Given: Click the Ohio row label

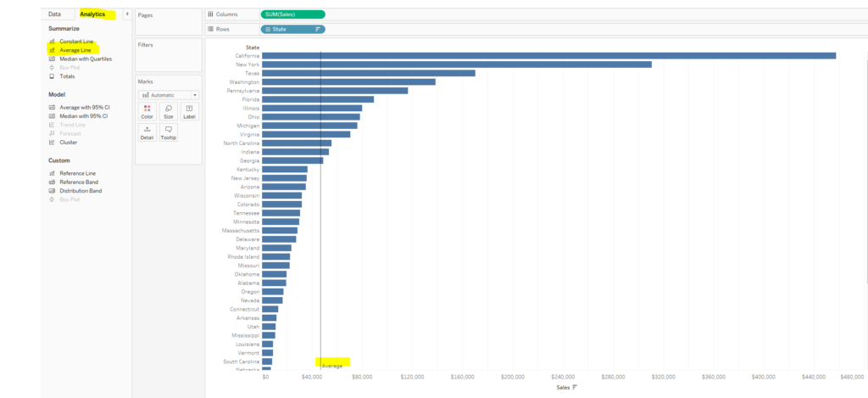Looking at the screenshot, I should point(253,117).
